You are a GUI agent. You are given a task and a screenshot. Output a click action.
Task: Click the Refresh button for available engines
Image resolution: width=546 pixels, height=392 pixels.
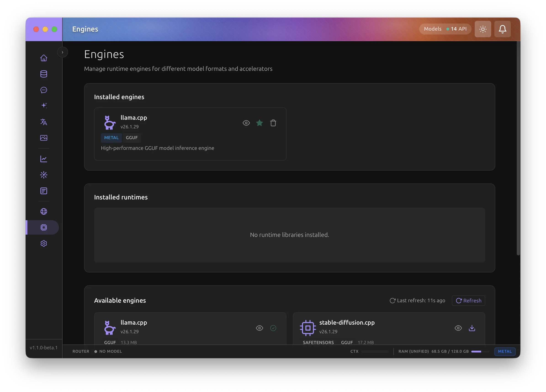(x=468, y=300)
